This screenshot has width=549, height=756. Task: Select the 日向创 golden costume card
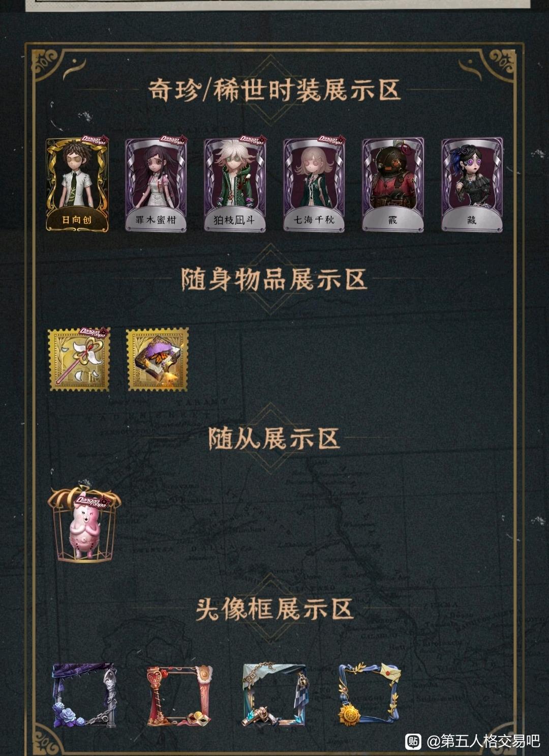tap(77, 185)
